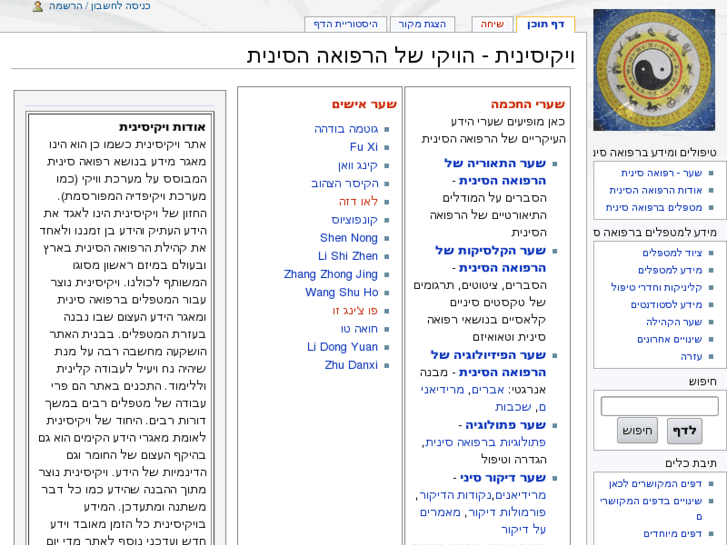
Task: Open the שער דיקור סיני link
Action: coord(503,477)
